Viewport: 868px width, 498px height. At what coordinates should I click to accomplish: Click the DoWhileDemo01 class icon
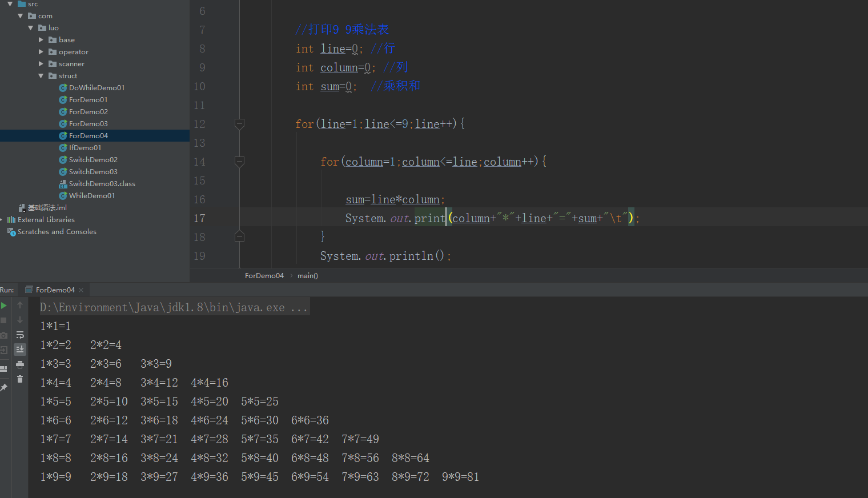tap(63, 88)
